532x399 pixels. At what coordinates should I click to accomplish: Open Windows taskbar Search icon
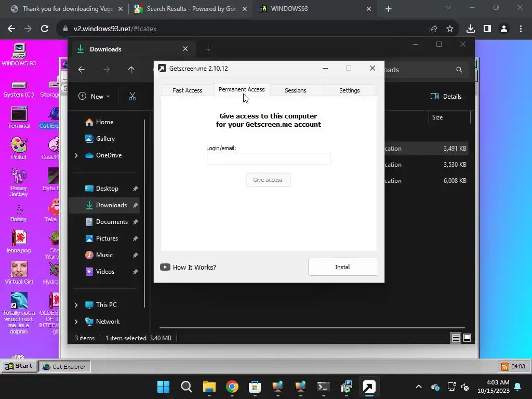coord(187,387)
